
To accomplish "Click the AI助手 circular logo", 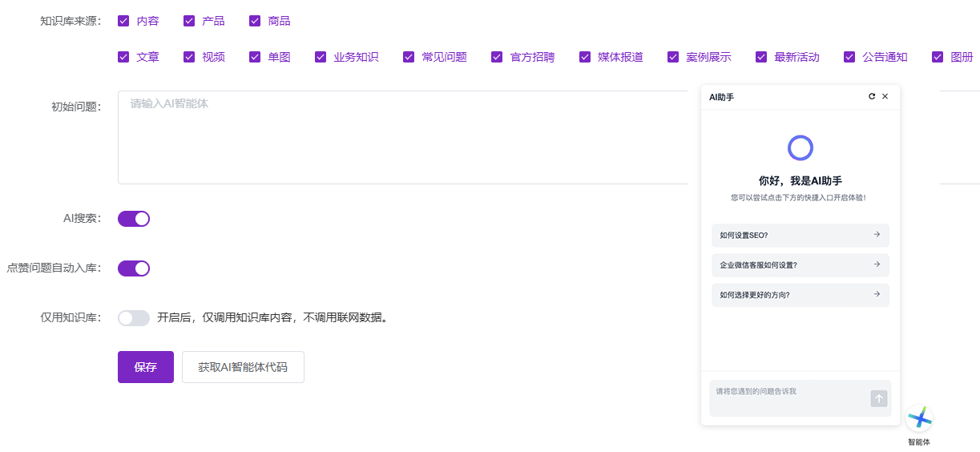I will (801, 147).
